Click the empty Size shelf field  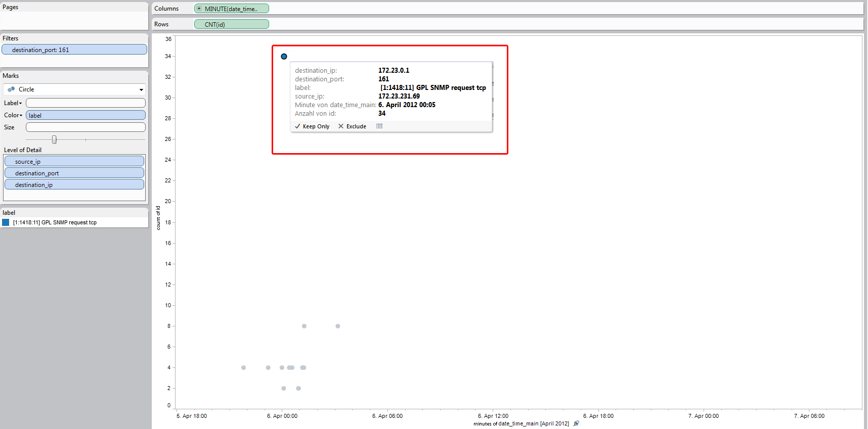tap(85, 127)
